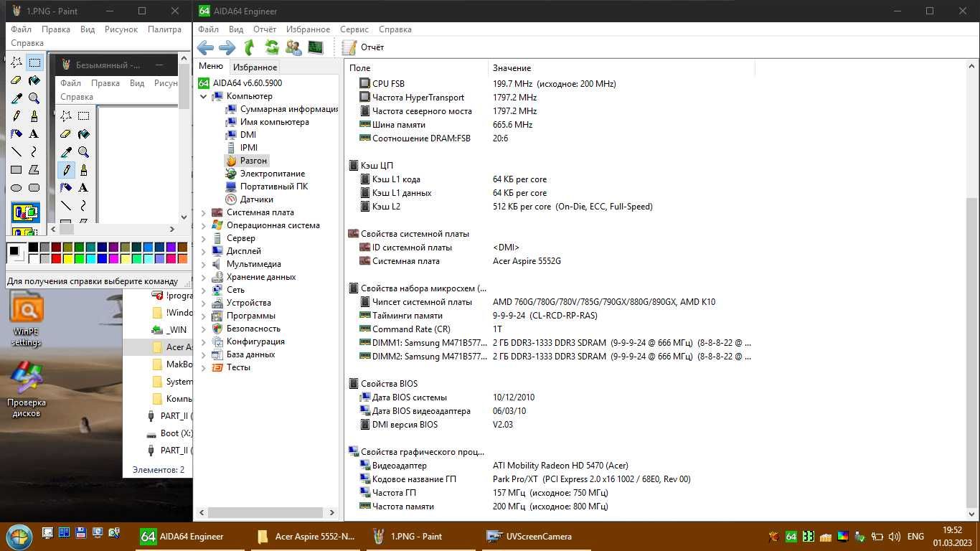
Task: Pick the Curve tool in Paint
Action: pyautogui.click(x=34, y=152)
